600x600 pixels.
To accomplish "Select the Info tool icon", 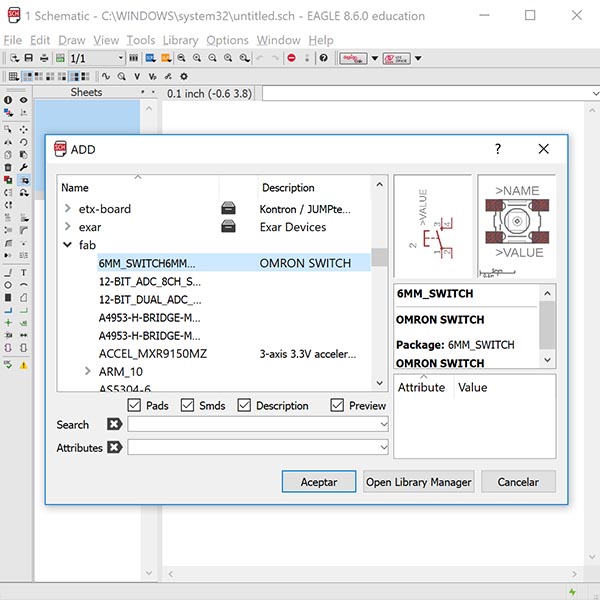I will pyautogui.click(x=8, y=100).
